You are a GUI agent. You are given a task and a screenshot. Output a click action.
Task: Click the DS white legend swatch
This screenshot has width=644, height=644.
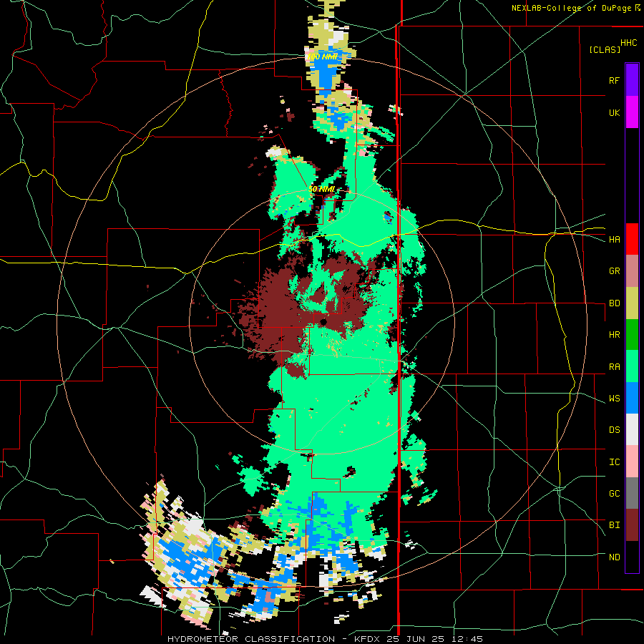coord(632,429)
